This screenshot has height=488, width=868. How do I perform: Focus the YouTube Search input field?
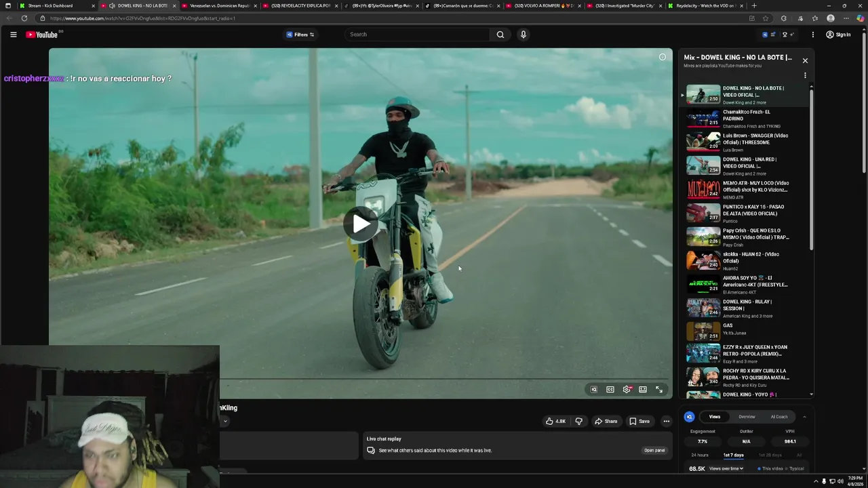pyautogui.click(x=417, y=35)
